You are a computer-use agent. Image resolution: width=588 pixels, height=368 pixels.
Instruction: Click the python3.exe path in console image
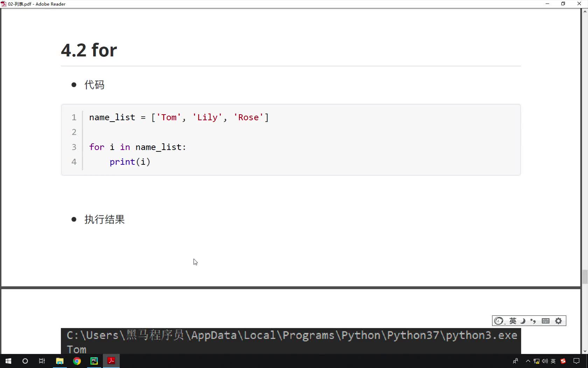point(292,335)
